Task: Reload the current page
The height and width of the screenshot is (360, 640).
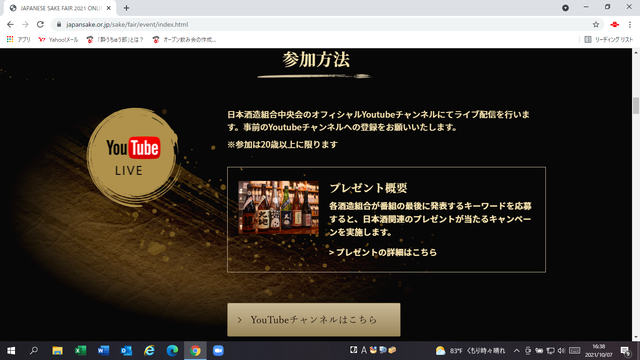Action: [x=40, y=24]
